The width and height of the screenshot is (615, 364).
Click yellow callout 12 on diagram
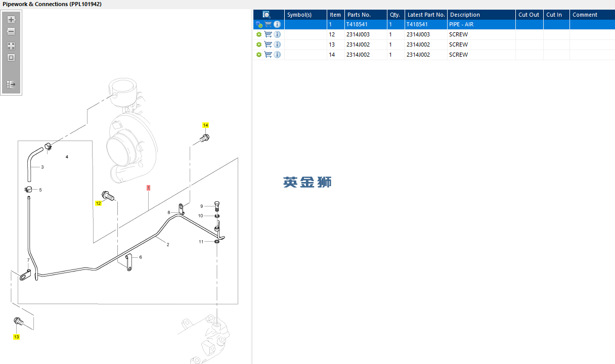tap(99, 203)
